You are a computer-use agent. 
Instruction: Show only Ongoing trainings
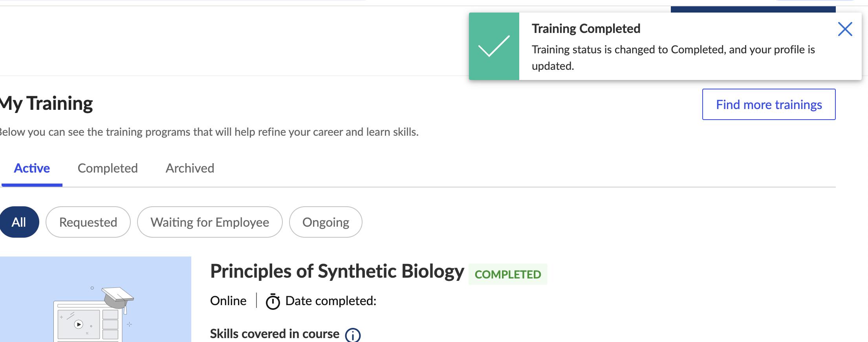tap(326, 222)
